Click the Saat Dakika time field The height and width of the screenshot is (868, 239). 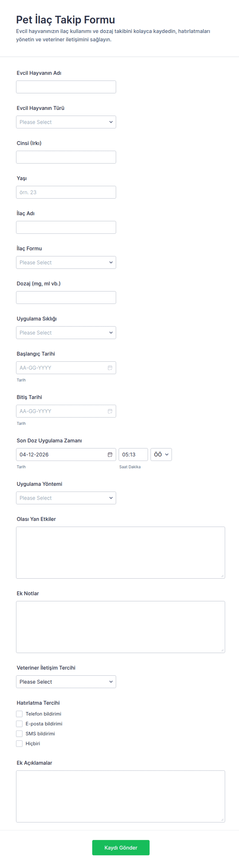133,454
